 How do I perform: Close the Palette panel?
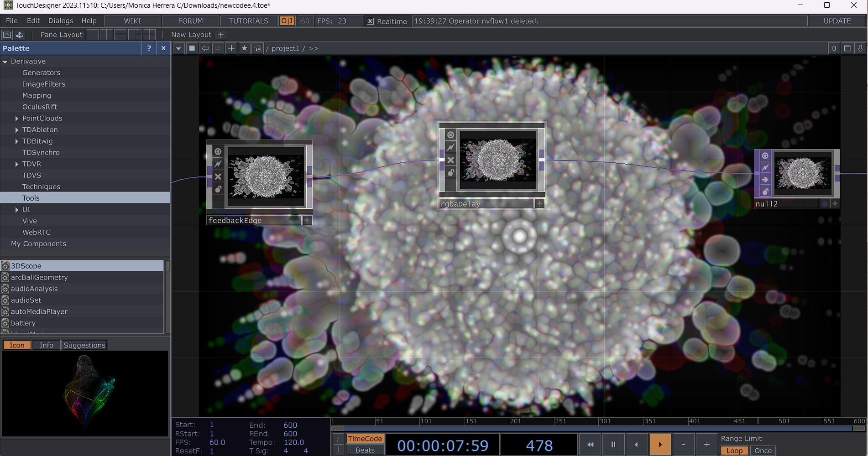(x=163, y=48)
